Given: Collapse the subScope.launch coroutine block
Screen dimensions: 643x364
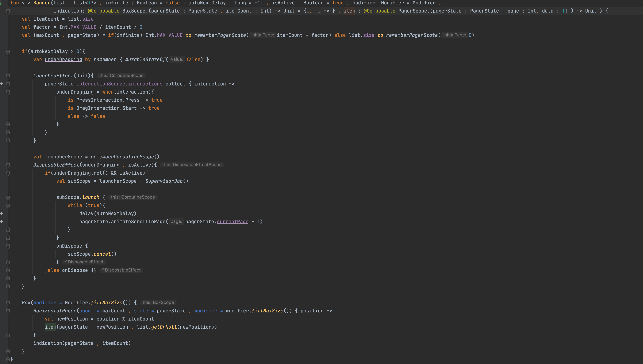Looking at the screenshot, I should [8, 197].
